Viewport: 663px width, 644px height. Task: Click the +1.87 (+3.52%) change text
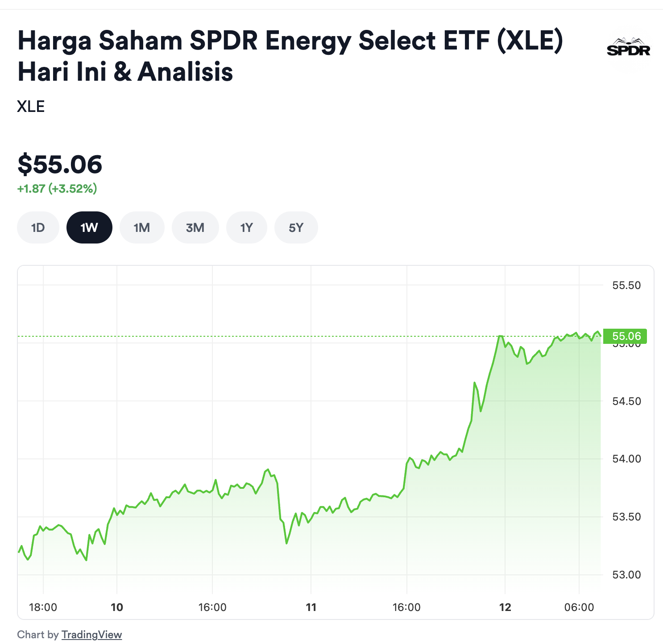pyautogui.click(x=57, y=189)
